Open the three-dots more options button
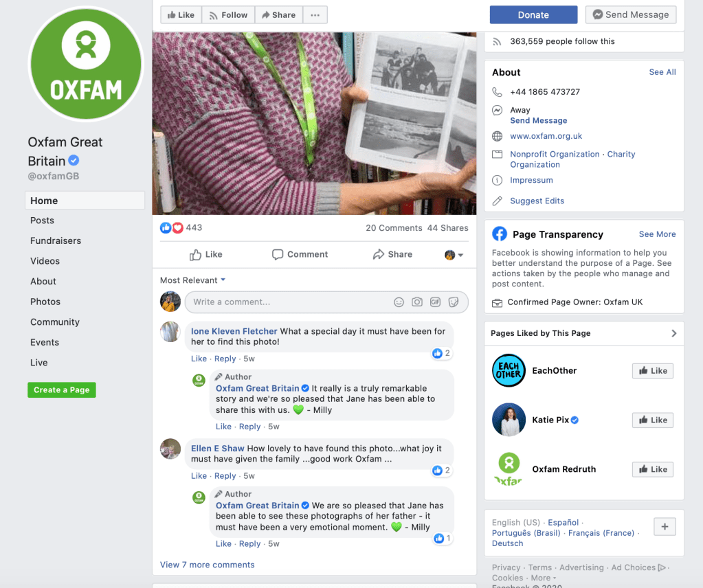This screenshot has width=703, height=588. coord(315,15)
